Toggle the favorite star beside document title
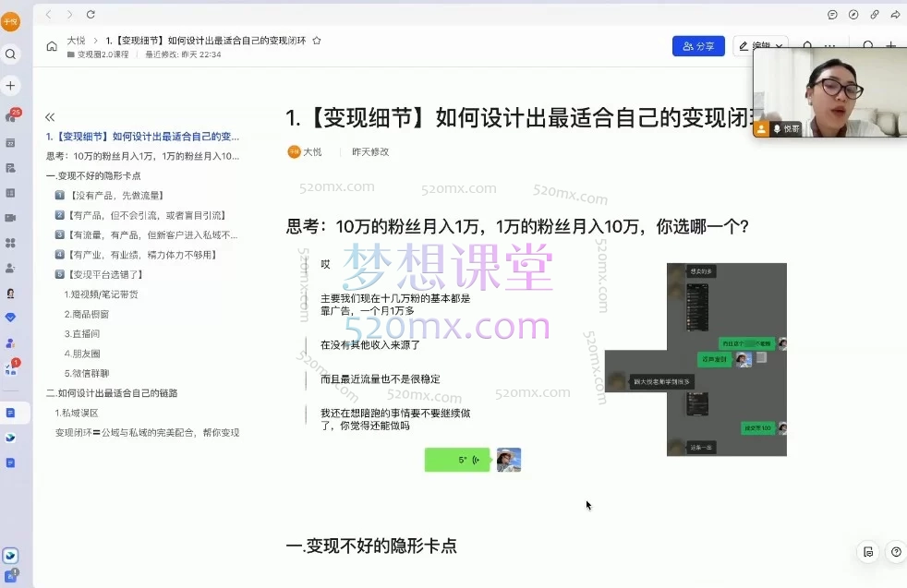907x588 pixels. pos(316,41)
